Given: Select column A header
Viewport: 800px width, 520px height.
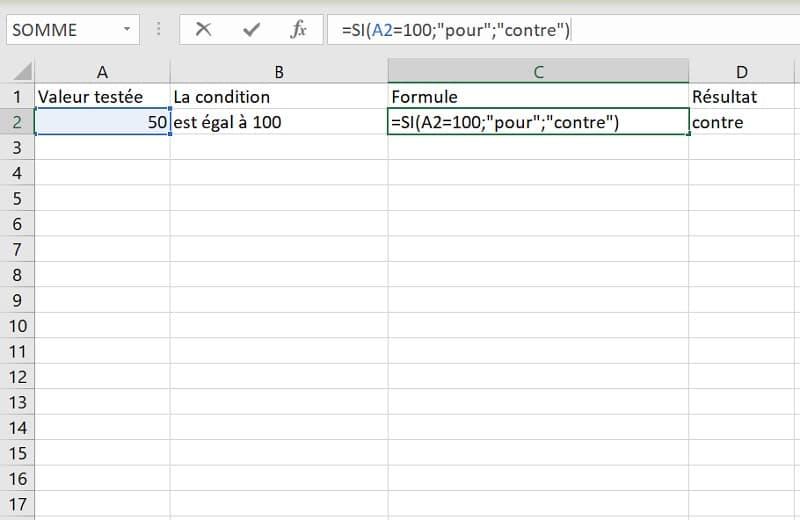Looking at the screenshot, I should tap(102, 71).
